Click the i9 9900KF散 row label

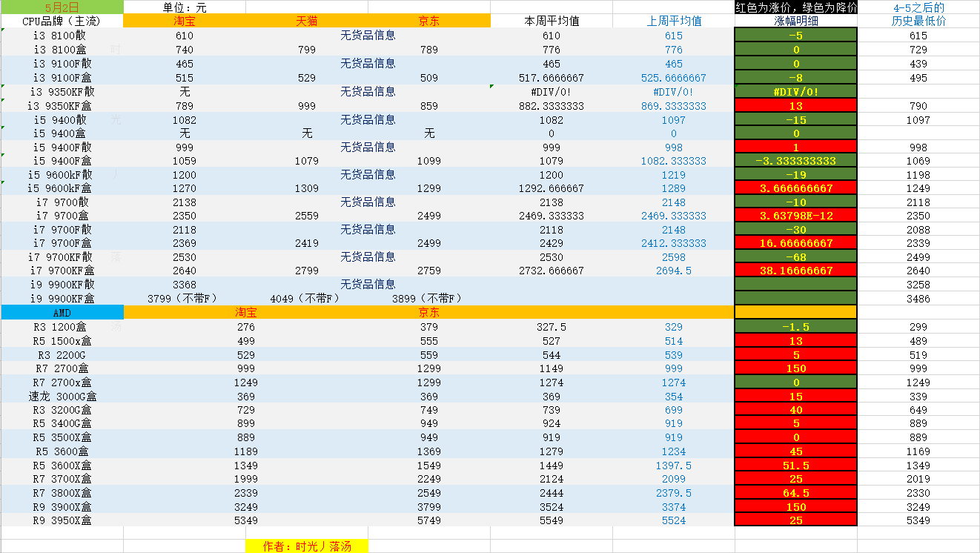[x=62, y=285]
